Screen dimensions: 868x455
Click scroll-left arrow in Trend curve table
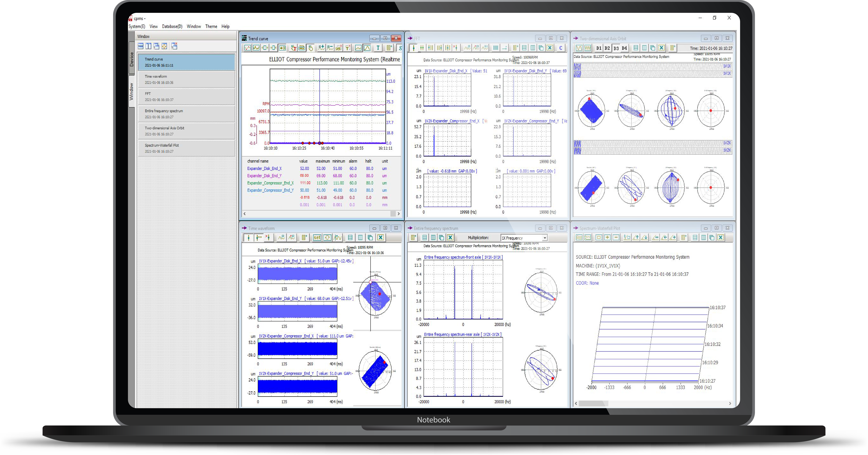click(x=245, y=214)
